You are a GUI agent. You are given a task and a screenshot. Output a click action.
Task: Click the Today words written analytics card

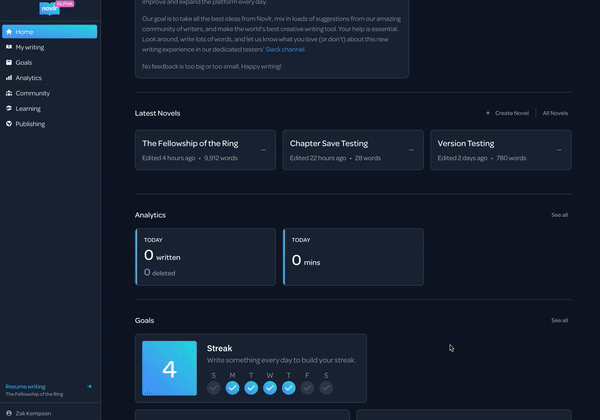(205, 257)
